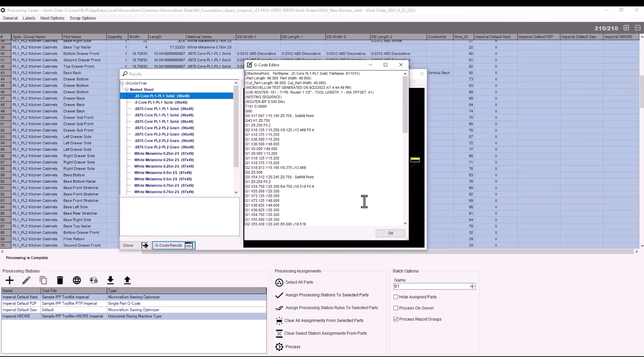Collapse the GCode Files tree node
Viewport: 644px width, 357px height.
click(123, 83)
